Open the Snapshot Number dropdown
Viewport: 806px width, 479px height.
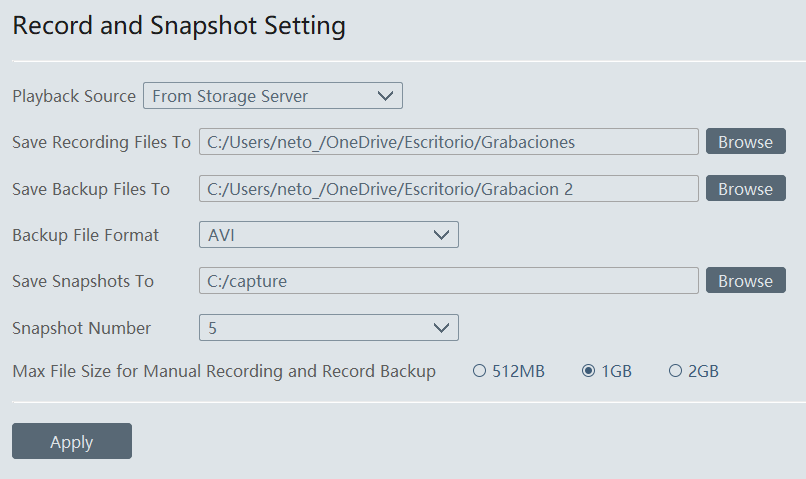(x=328, y=328)
